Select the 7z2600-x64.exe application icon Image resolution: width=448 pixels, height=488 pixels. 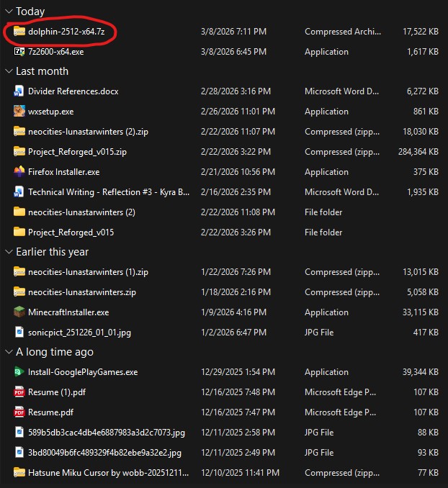point(19,52)
